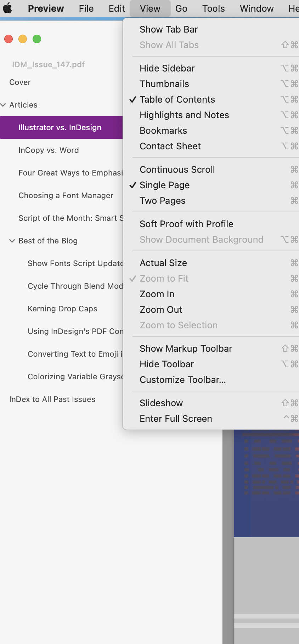Enter Full Screen mode

[x=176, y=419]
